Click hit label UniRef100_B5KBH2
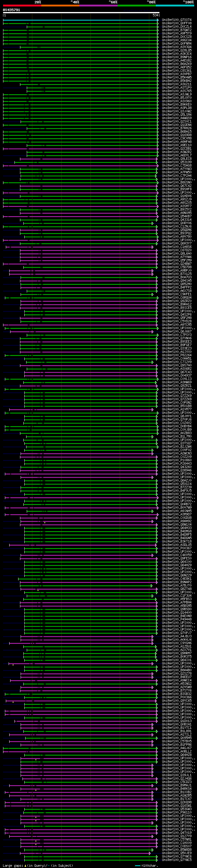The image size is (197, 868). 177,81
